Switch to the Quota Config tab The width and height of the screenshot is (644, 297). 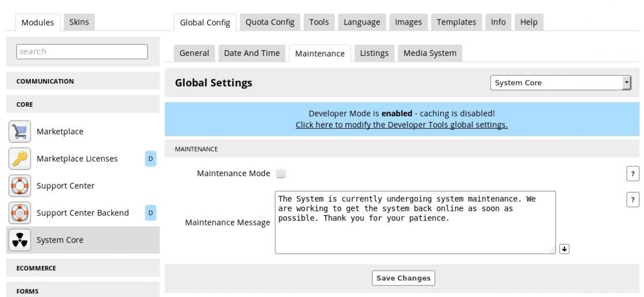click(270, 22)
